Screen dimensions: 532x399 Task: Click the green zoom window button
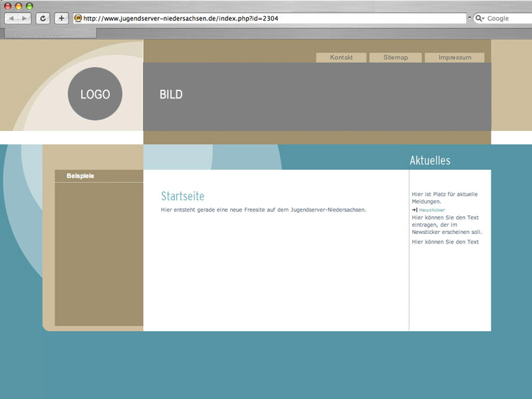pos(29,6)
